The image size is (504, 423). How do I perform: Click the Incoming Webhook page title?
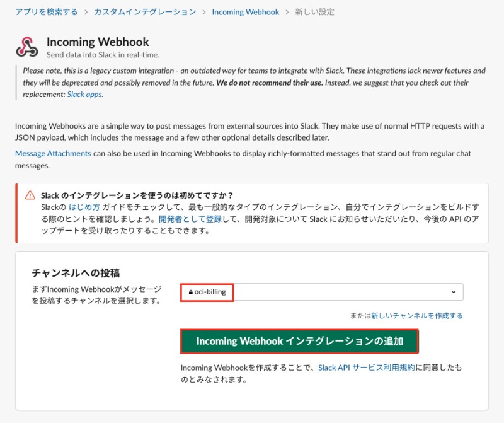[98, 42]
